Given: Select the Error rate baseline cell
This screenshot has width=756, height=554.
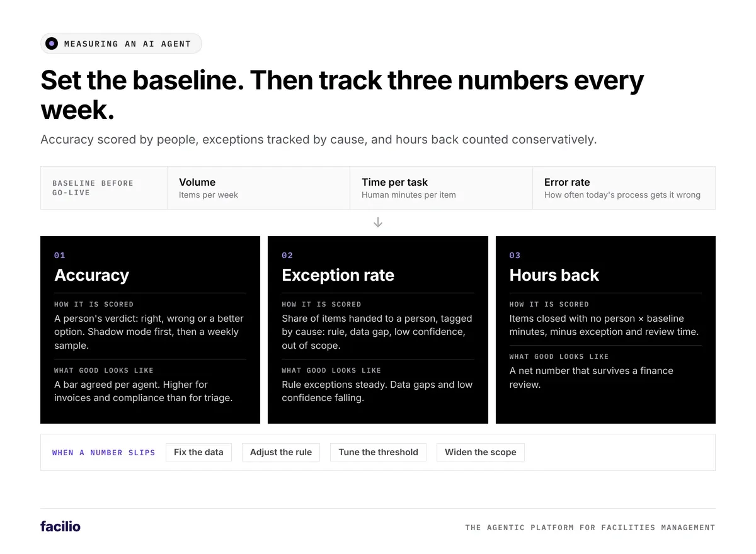Looking at the screenshot, I should [x=624, y=188].
